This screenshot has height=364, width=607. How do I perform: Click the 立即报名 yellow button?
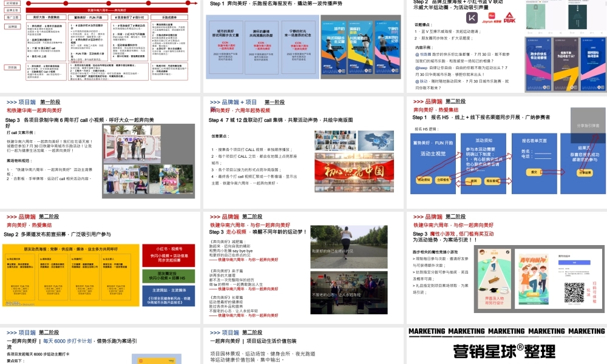click(x=443, y=180)
